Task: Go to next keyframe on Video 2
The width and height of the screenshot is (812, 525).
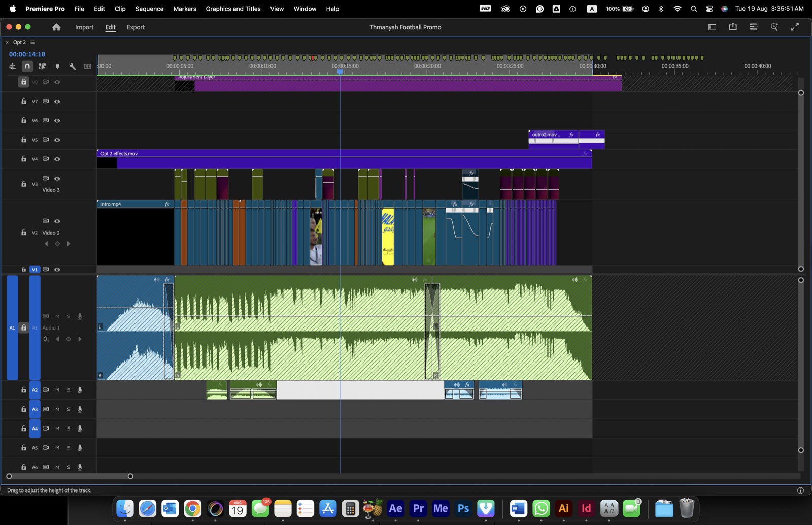Action: (69, 244)
